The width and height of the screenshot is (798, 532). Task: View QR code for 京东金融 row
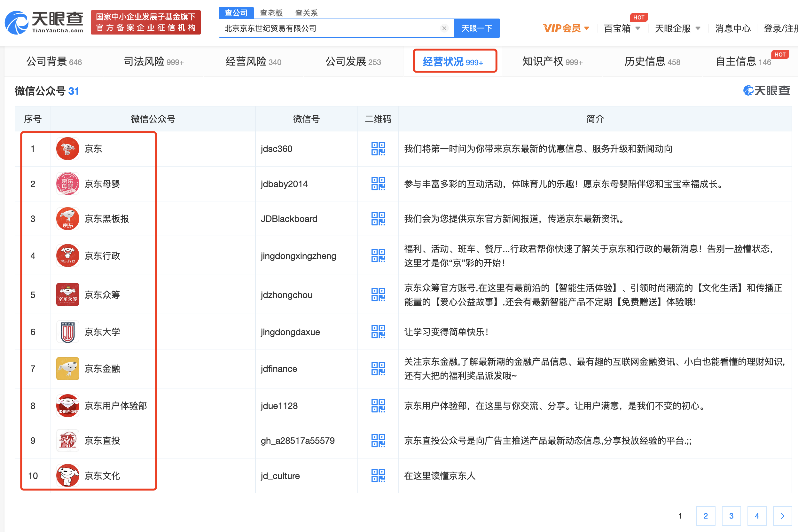click(378, 368)
